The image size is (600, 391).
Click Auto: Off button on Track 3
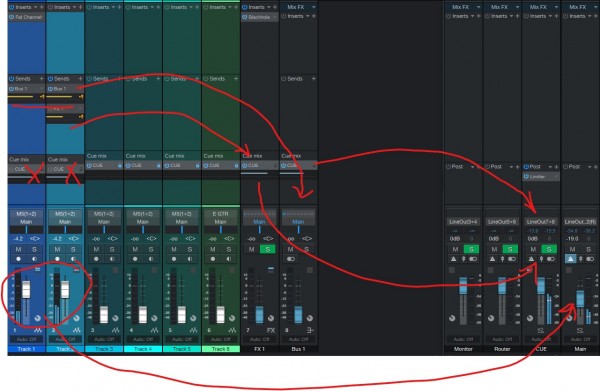coord(104,339)
